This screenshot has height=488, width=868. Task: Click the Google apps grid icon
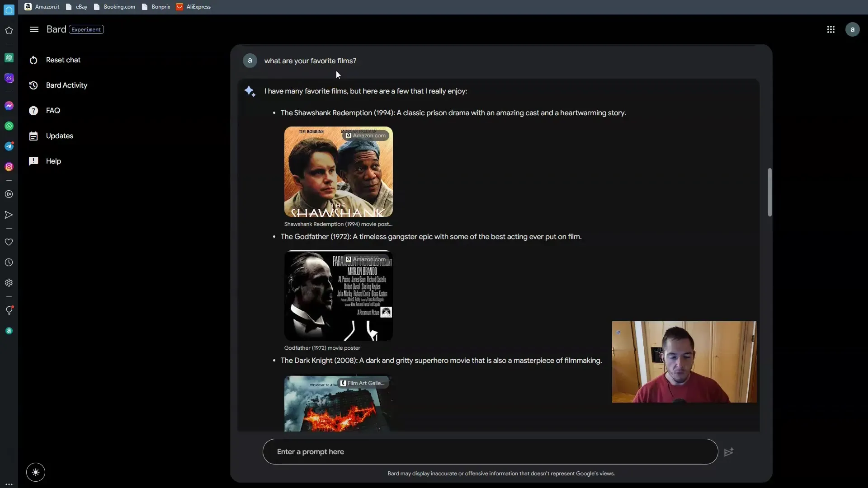point(830,28)
